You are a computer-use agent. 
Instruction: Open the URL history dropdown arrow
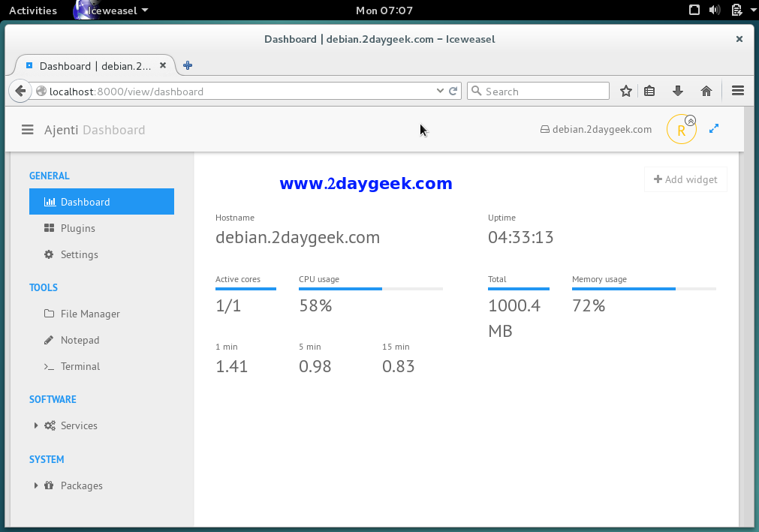pos(440,91)
